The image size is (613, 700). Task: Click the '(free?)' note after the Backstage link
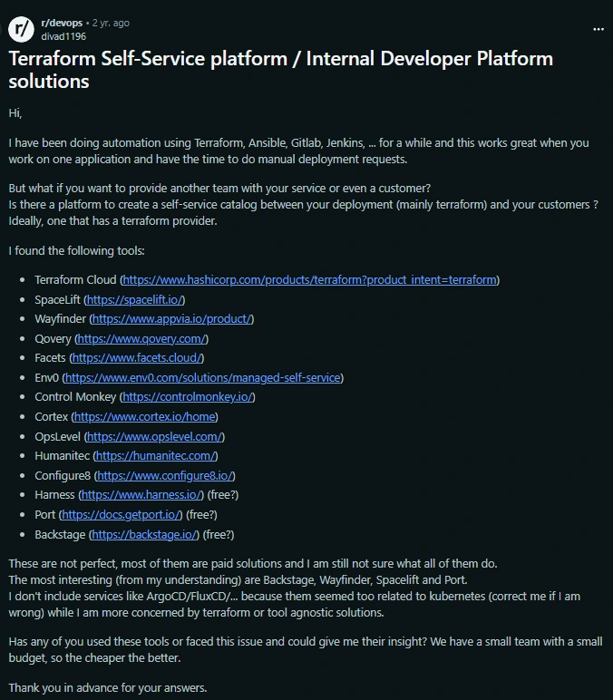[x=219, y=535]
